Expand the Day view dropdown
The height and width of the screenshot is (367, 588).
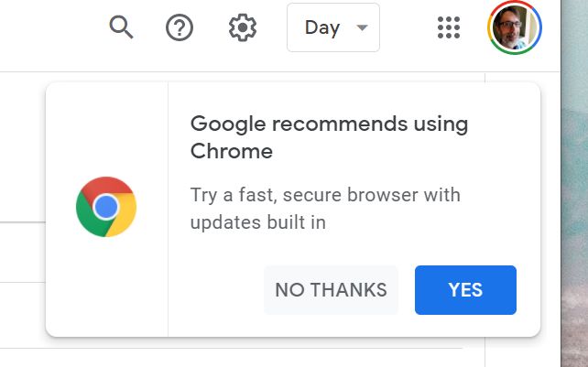coord(332,27)
